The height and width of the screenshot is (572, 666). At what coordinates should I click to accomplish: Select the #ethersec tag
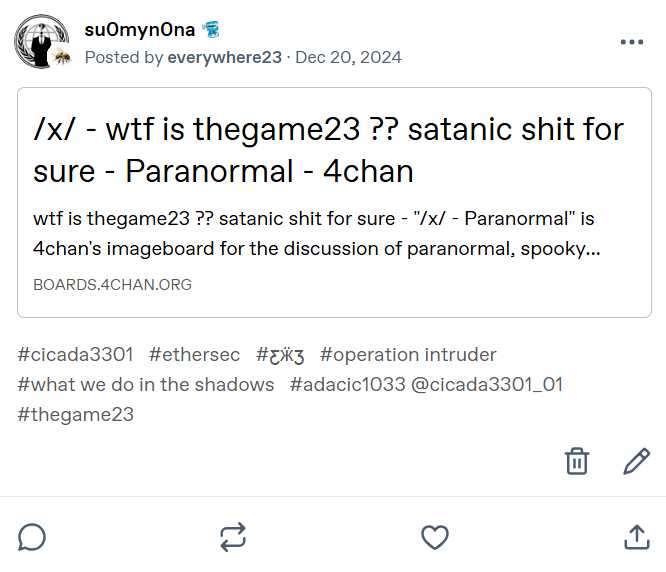tap(195, 355)
